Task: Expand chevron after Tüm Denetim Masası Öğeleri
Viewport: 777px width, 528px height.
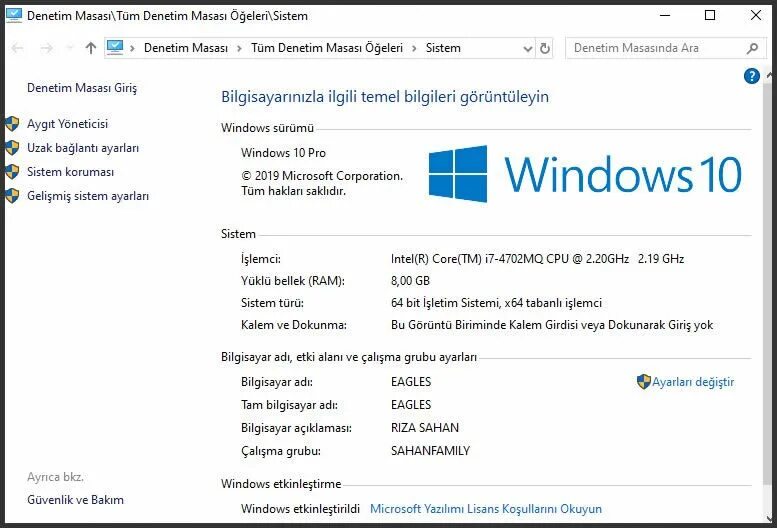Action: (414, 48)
